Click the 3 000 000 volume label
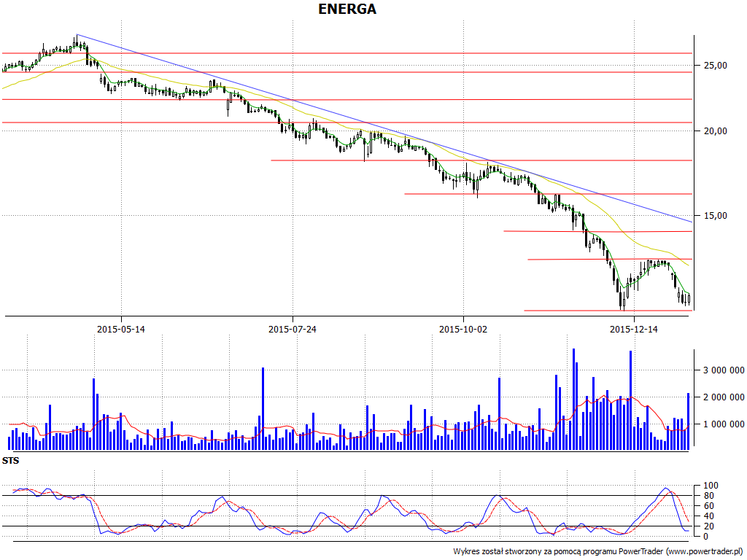This screenshot has height=560, width=747. pos(724,370)
